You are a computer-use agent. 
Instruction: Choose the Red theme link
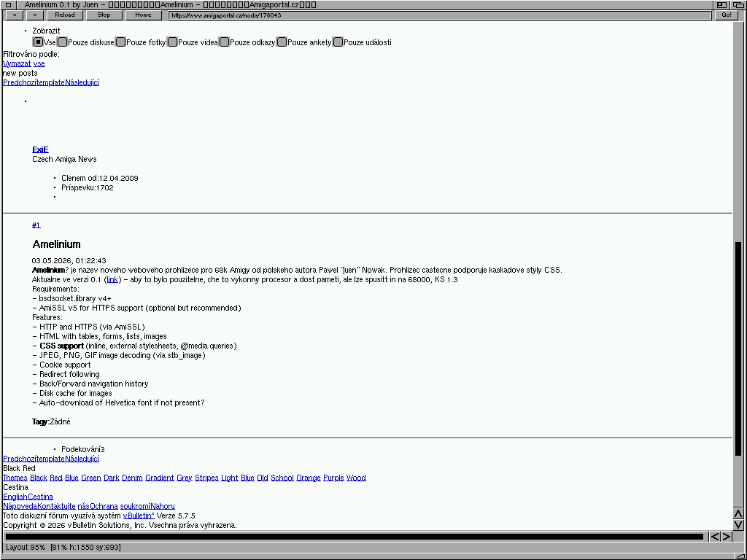click(x=56, y=478)
